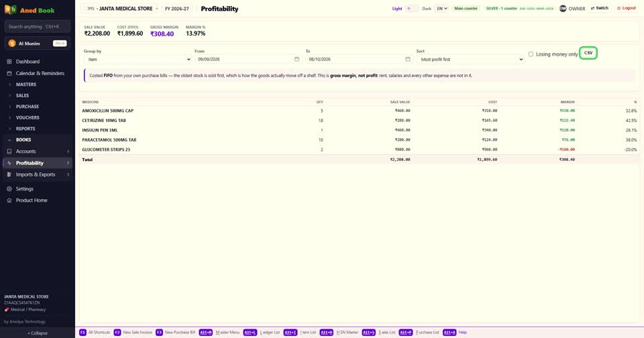Viewport: 644px width, 338px height.
Task: Open the From date calendar picker icon
Action: click(x=297, y=59)
